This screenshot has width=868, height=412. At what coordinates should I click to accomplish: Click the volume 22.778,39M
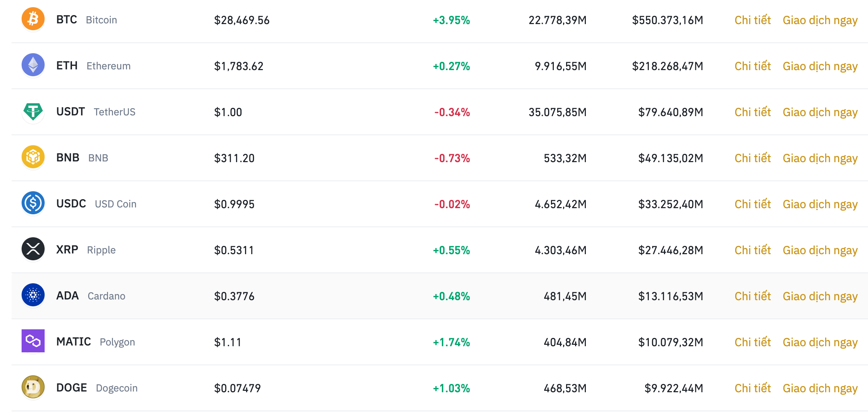point(558,20)
